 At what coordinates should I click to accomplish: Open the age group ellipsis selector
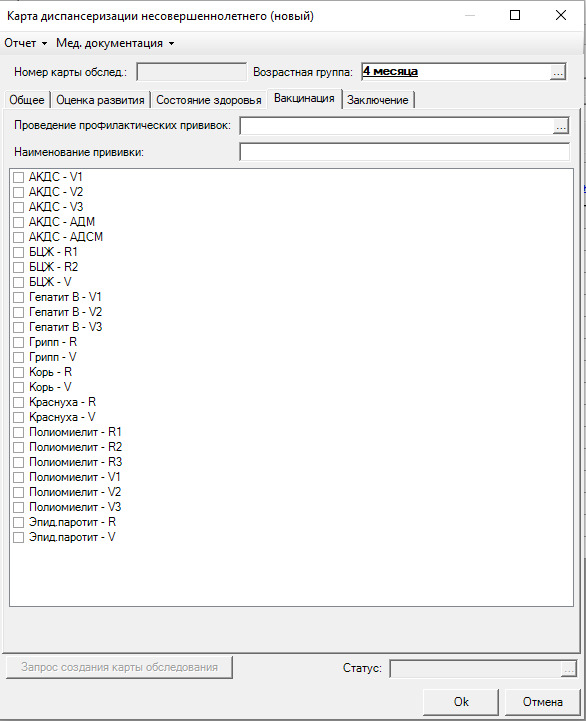(557, 72)
